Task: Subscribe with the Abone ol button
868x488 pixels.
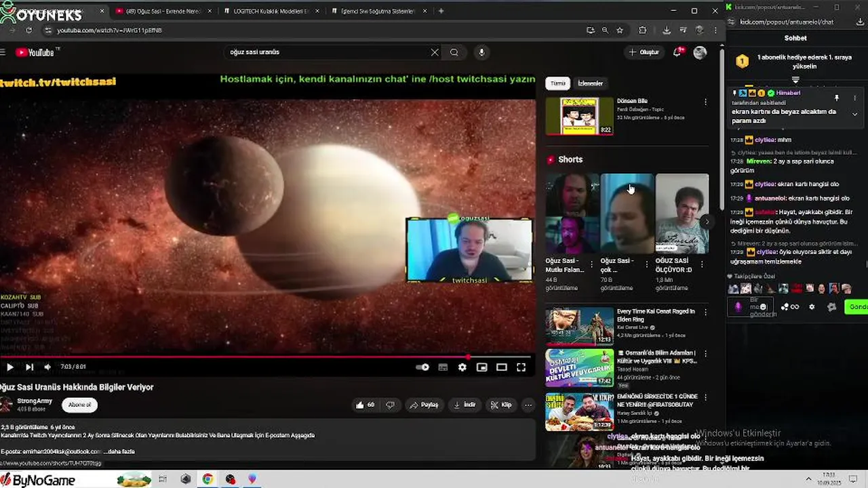Action: coord(79,405)
